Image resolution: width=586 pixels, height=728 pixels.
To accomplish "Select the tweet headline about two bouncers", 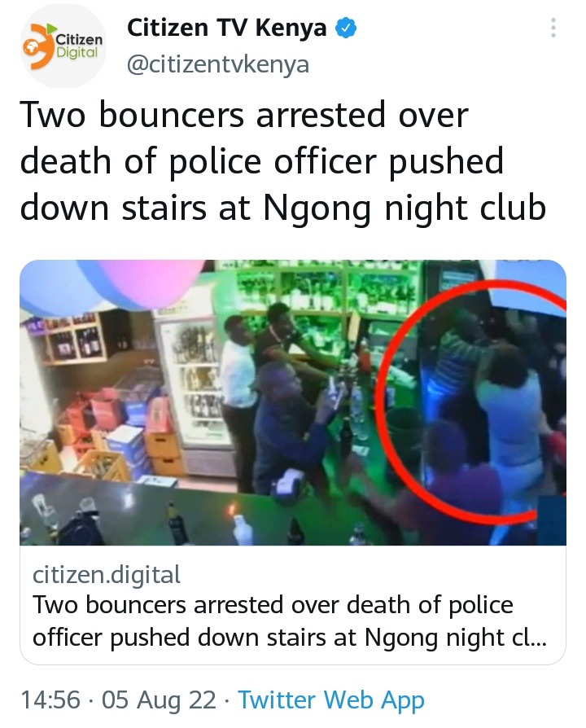I will coord(283,161).
